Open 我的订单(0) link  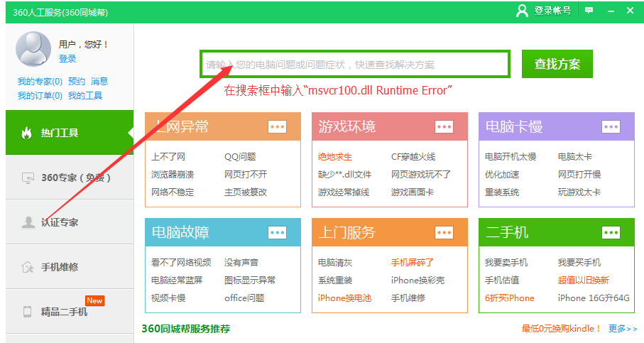click(x=40, y=96)
